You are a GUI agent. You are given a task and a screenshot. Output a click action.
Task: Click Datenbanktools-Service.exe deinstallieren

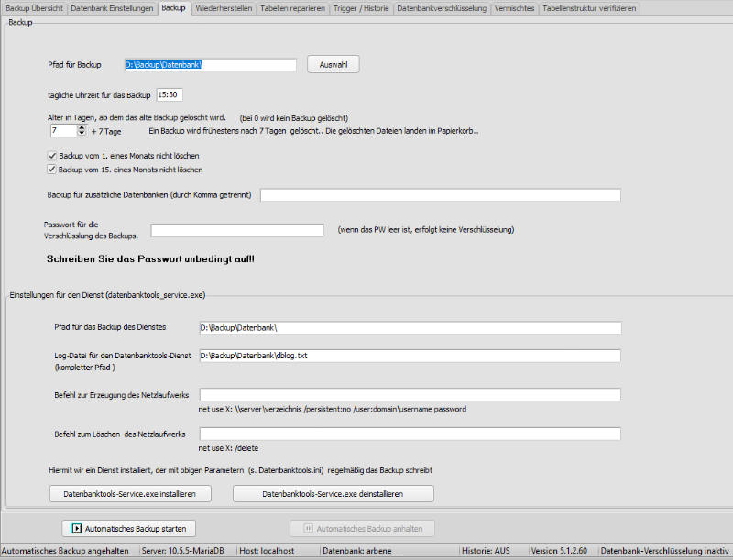pyautogui.click(x=334, y=494)
